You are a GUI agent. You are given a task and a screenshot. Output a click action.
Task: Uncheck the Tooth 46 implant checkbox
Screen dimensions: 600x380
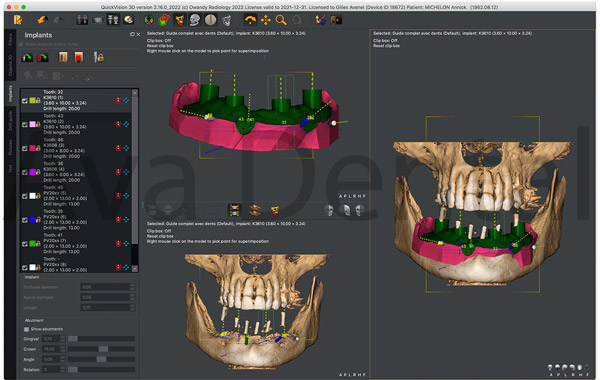25,148
